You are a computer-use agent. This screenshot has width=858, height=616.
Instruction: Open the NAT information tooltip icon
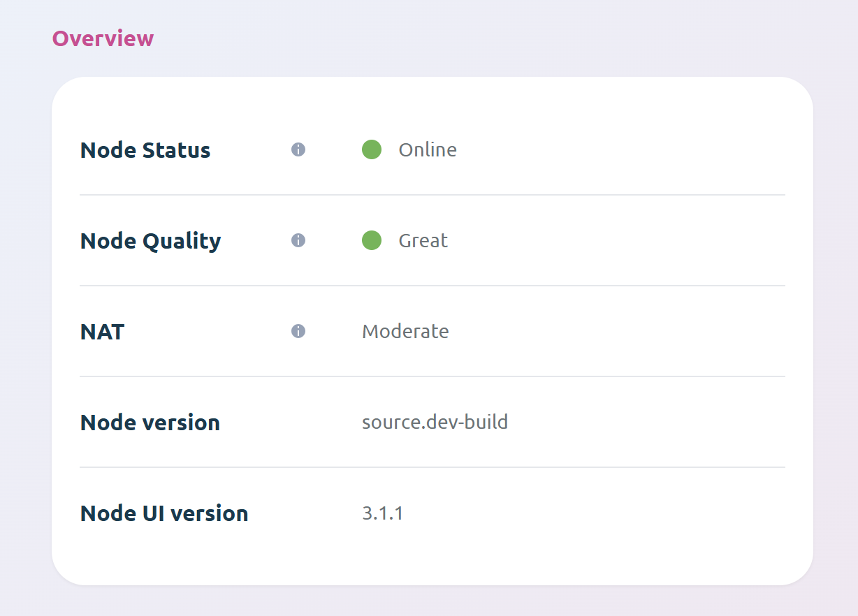coord(298,331)
